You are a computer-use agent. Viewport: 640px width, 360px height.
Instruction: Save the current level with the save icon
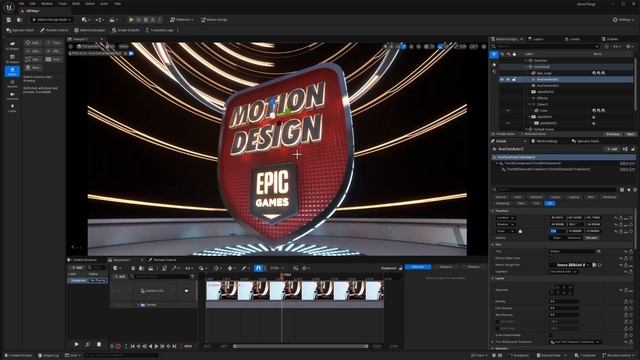pyautogui.click(x=9, y=20)
